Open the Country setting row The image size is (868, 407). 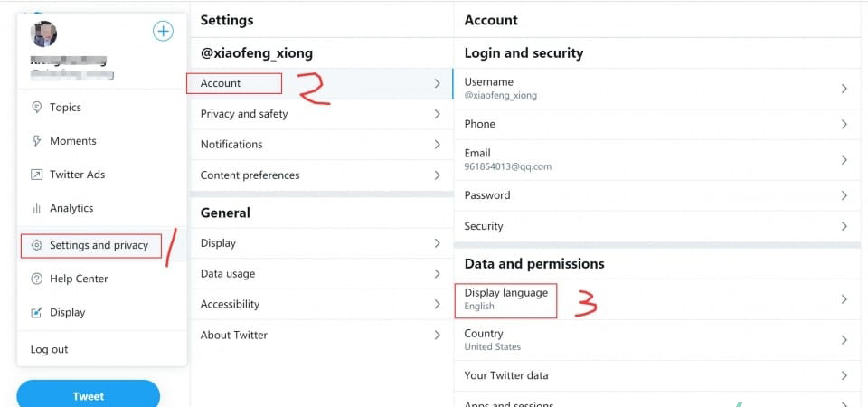(656, 339)
